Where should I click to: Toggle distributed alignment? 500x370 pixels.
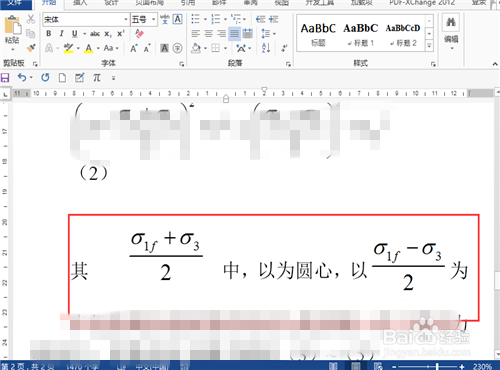(248, 34)
